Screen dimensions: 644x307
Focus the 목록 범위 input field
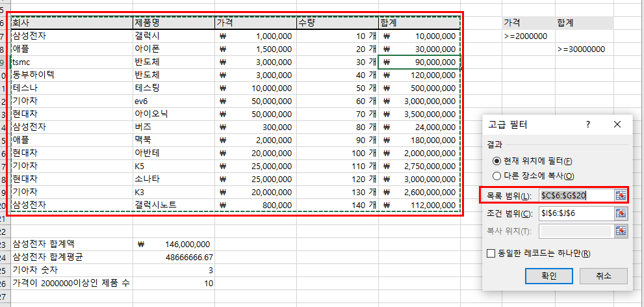tap(576, 195)
